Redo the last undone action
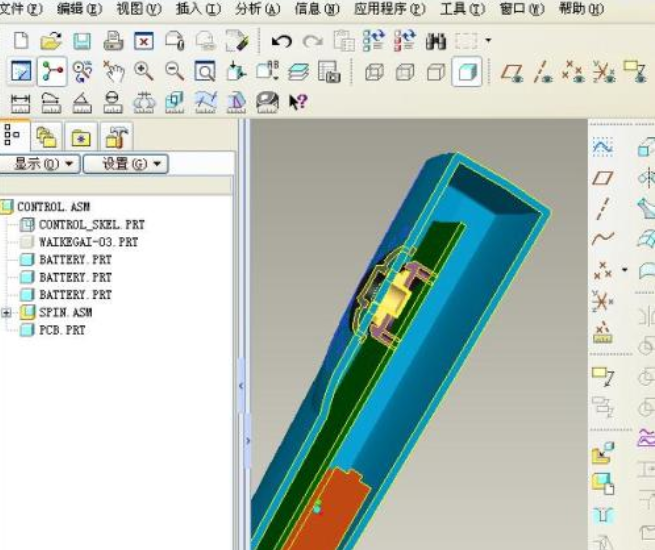This screenshot has height=550, width=655. pos(312,41)
